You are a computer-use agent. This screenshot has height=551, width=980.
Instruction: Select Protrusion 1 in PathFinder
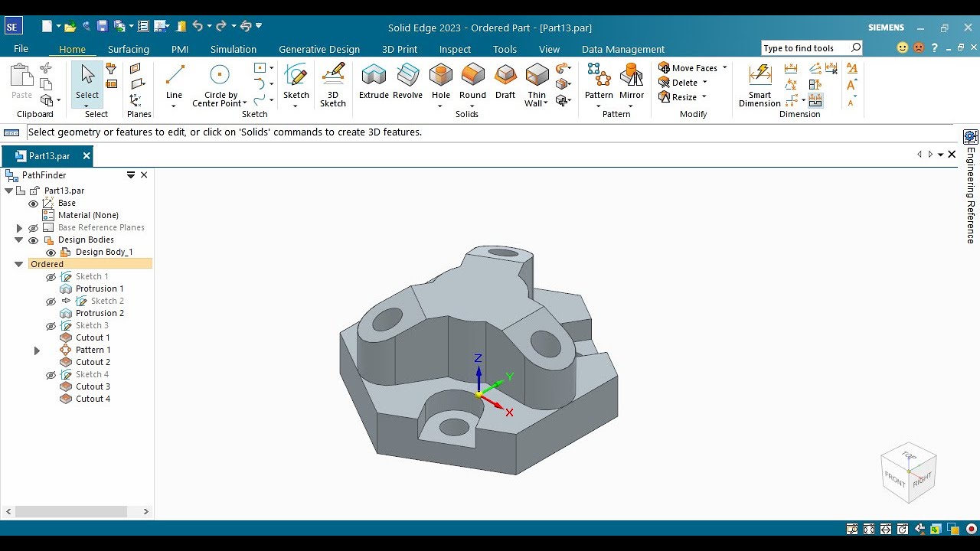click(100, 289)
